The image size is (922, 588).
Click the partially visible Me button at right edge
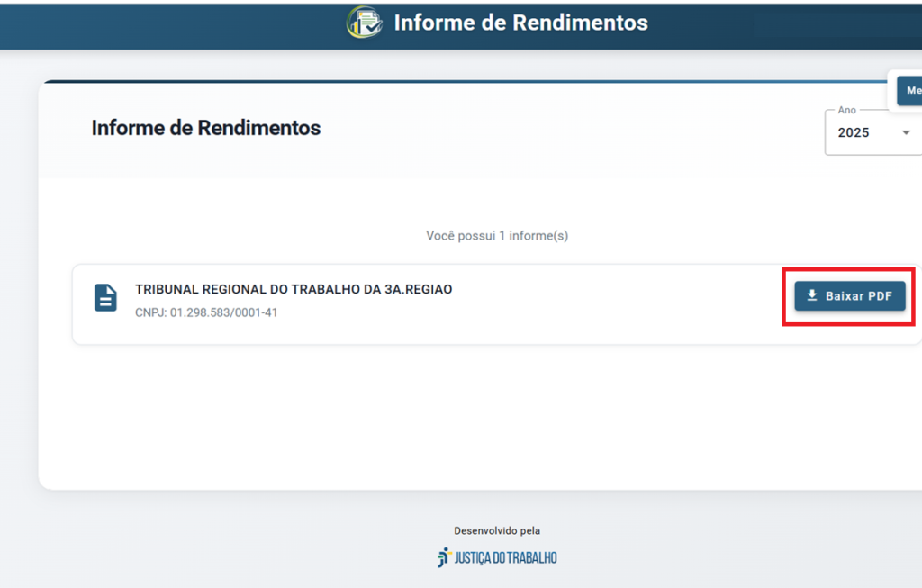coord(911,90)
